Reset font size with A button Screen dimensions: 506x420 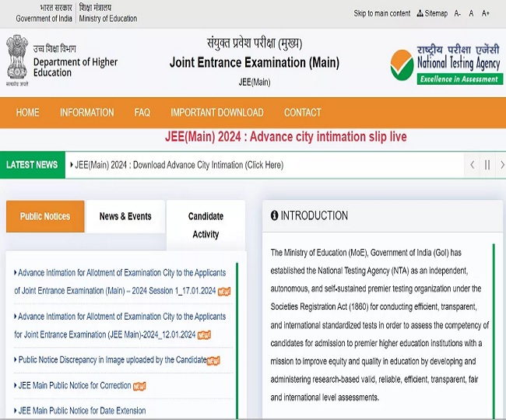pos(471,13)
